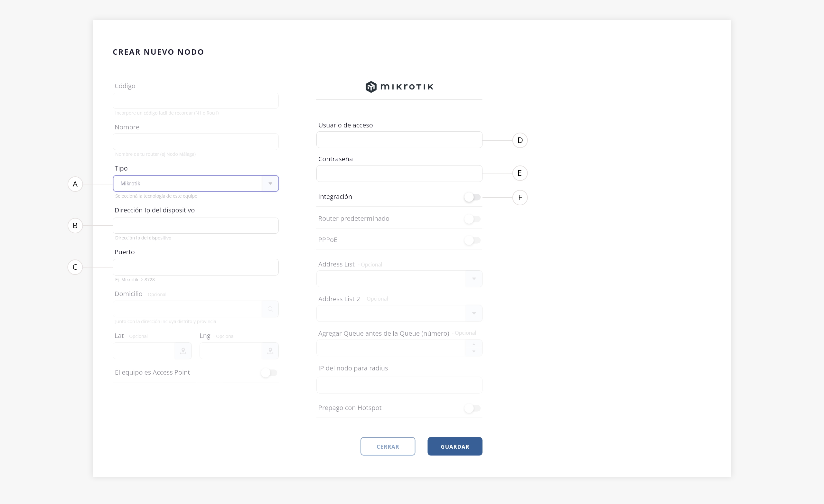
Task: Click the CERRAR button
Action: coord(388,446)
